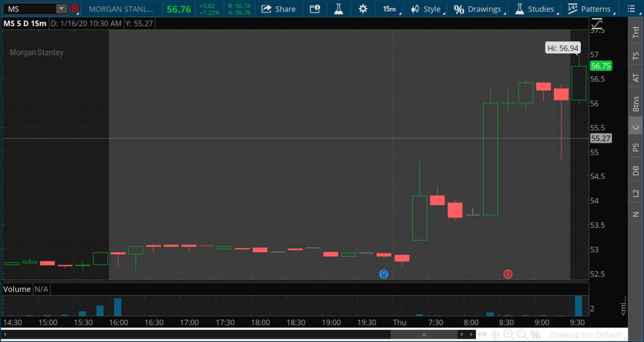644x342 pixels.
Task: Open the MS symbol selector dropdown
Action: coord(62,9)
